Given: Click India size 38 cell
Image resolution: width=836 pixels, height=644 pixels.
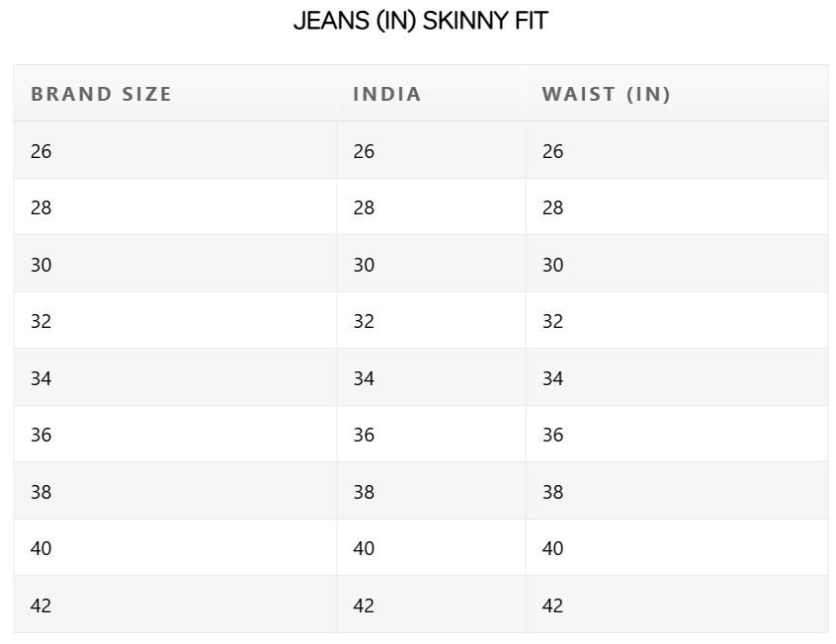Looking at the screenshot, I should [x=431, y=491].
